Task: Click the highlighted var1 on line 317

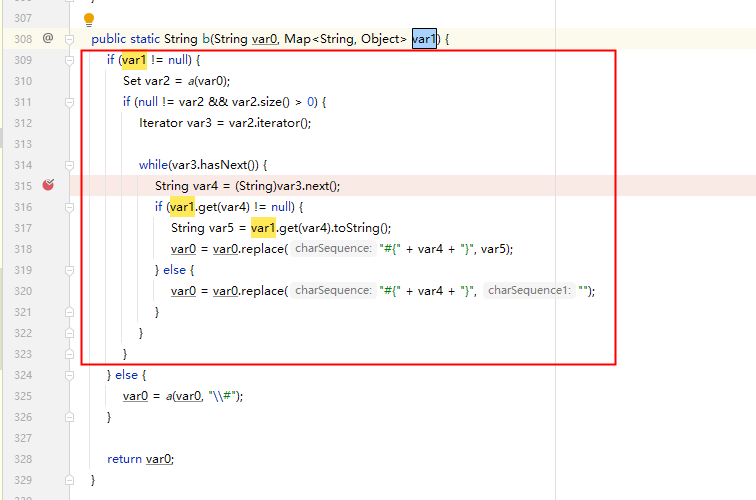Action: (x=263, y=228)
